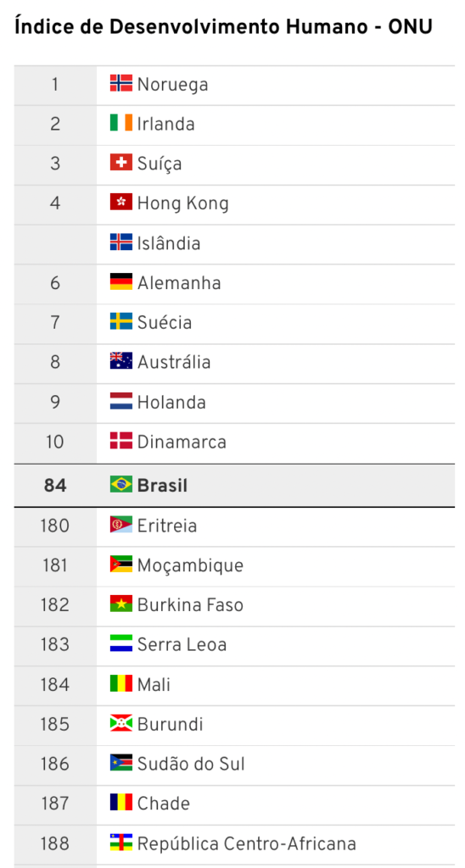The image size is (465, 868).
Task: Select the highlighted Brasil row
Action: [x=234, y=486]
